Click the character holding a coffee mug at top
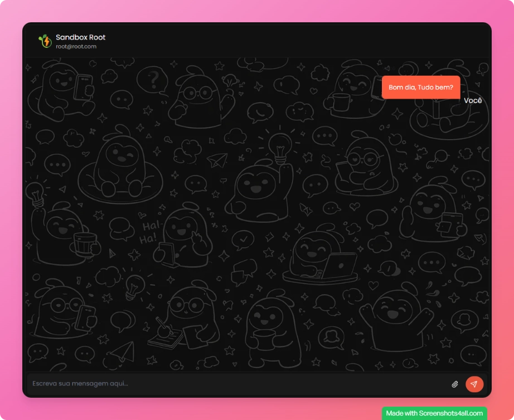 (x=348, y=92)
